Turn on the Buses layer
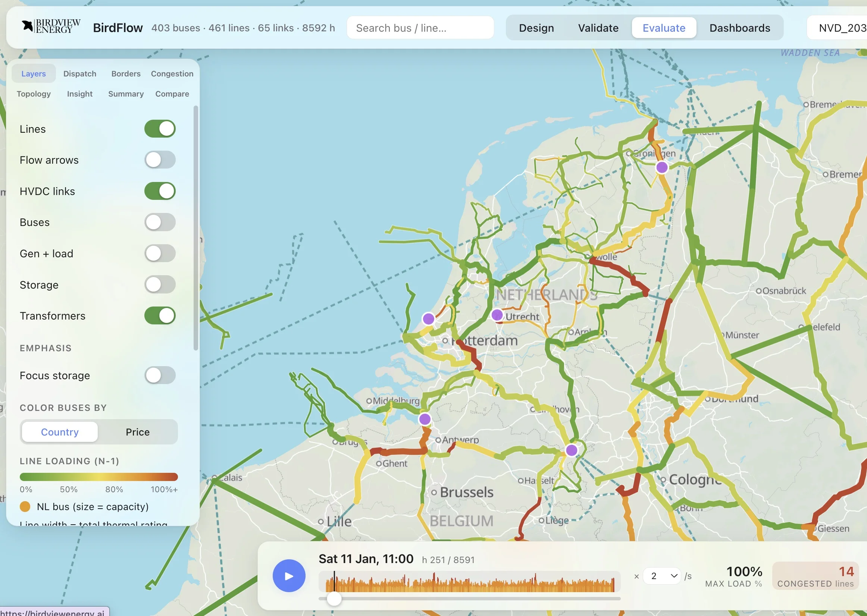Screen dimensions: 867x616 160,222
